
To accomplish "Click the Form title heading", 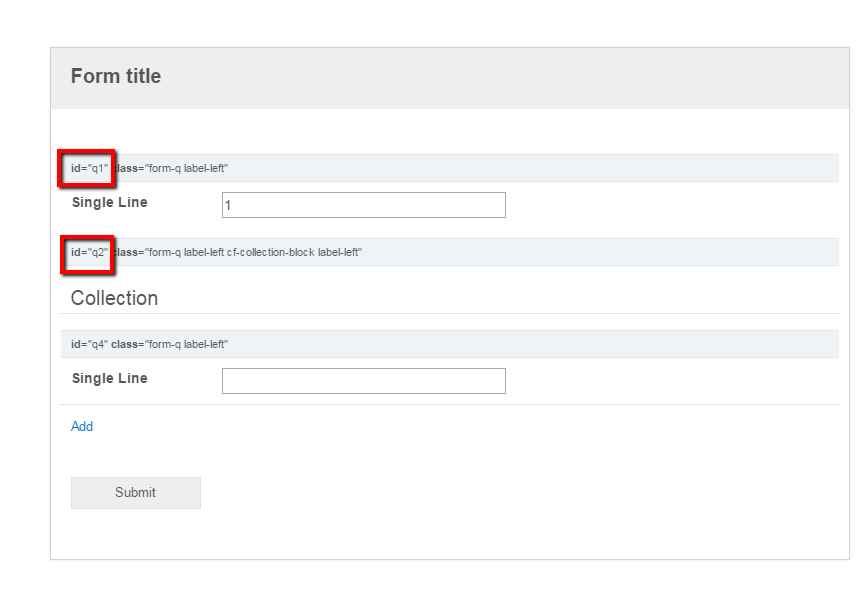I will point(116,76).
